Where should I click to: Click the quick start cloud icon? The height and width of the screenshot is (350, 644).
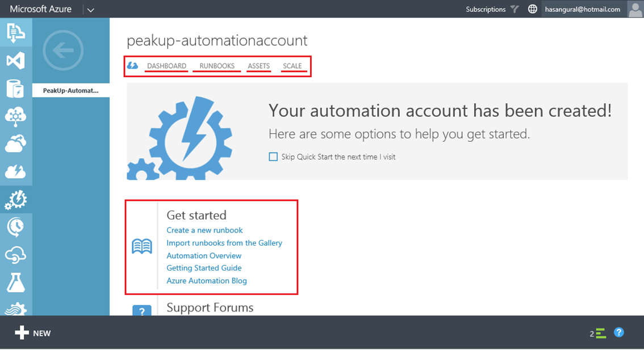tap(132, 66)
